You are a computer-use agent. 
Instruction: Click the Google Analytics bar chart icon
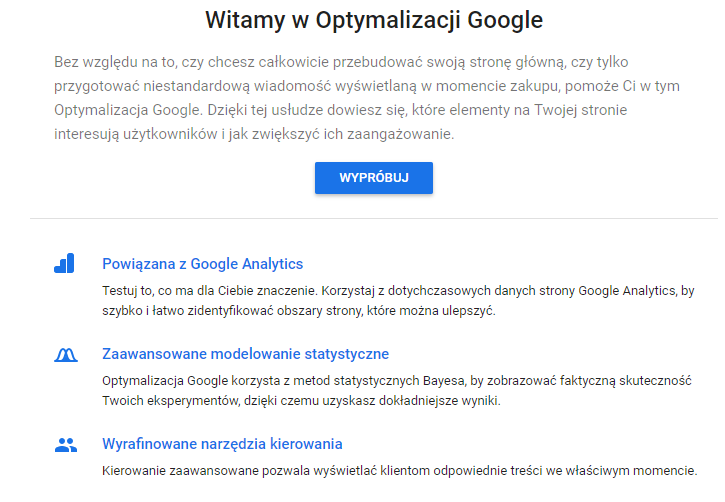tap(64, 263)
